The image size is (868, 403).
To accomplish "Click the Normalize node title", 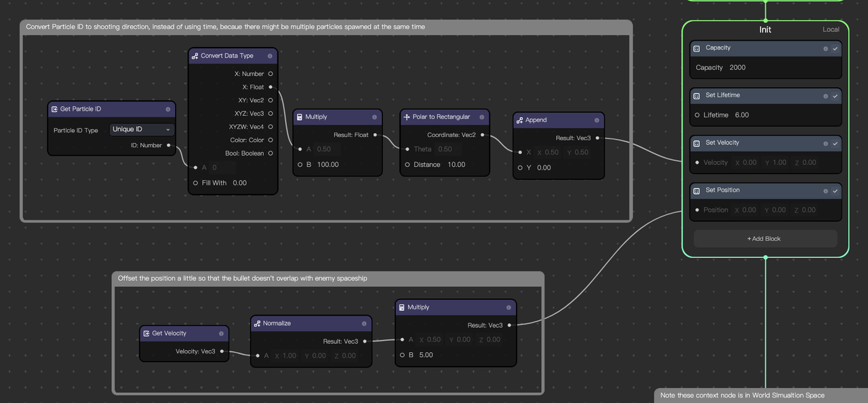I will [277, 324].
